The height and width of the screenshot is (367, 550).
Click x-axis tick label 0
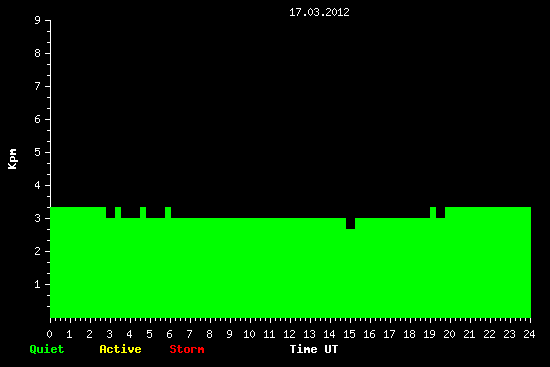coord(49,334)
